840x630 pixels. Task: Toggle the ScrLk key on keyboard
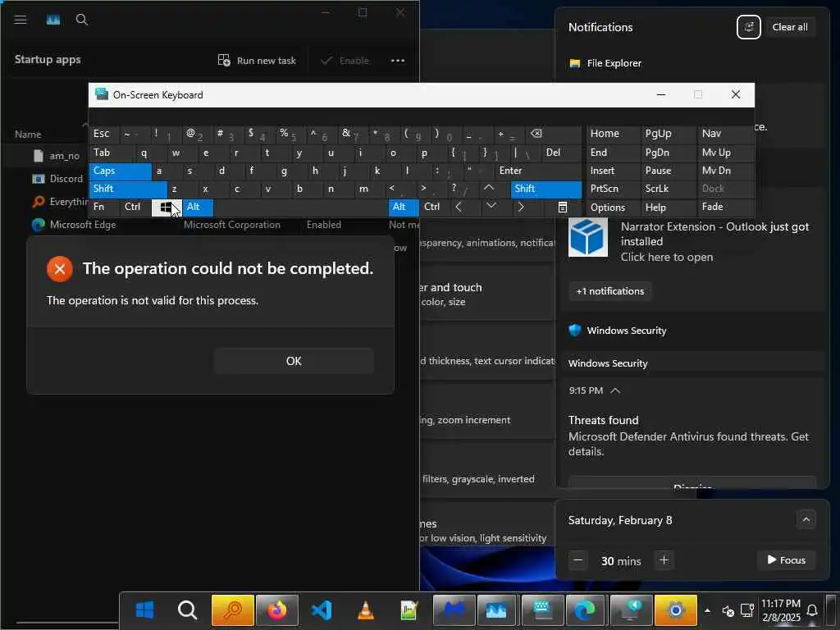pos(668,189)
